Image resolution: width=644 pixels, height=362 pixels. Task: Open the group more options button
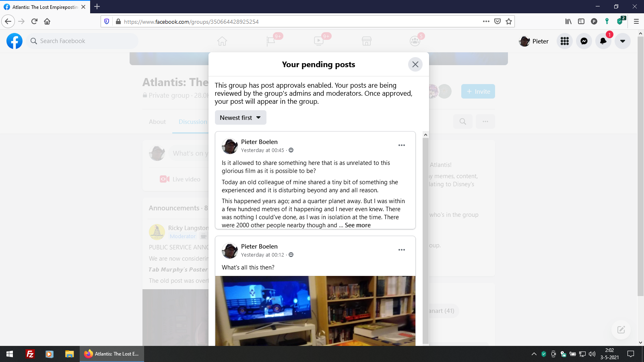(485, 121)
